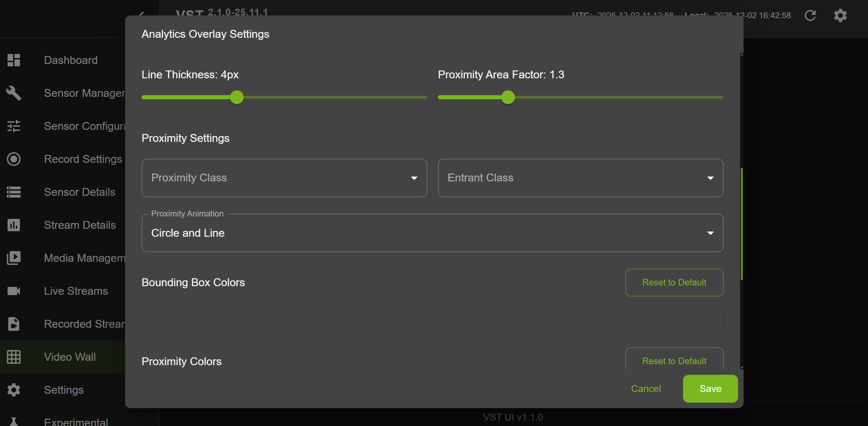Go to Settings in sidebar menu
This screenshot has height=426, width=868.
[64, 390]
